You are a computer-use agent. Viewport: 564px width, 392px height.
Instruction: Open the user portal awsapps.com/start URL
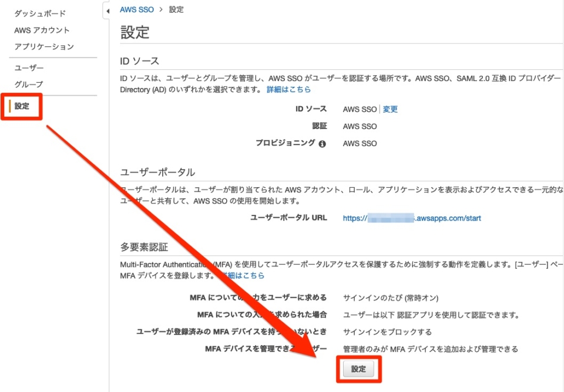point(412,218)
